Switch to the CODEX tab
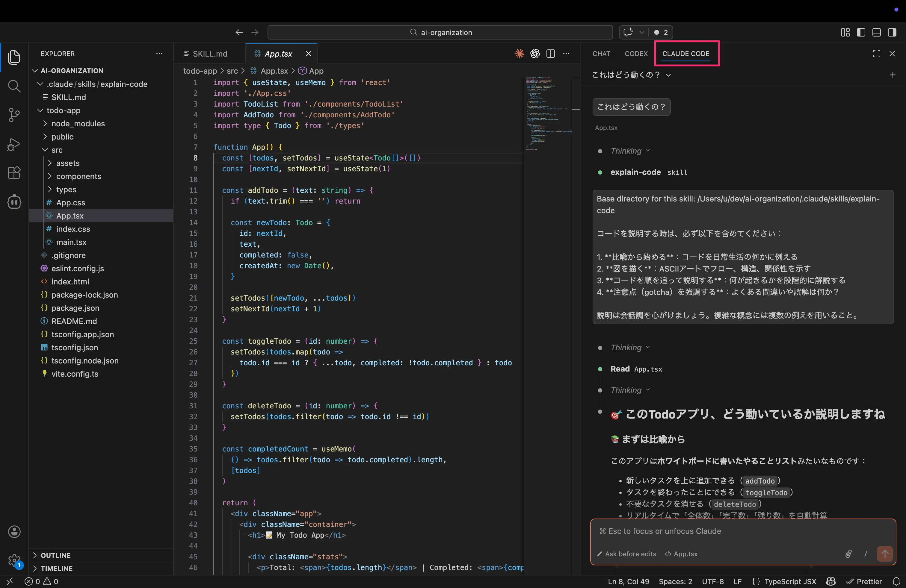The height and width of the screenshot is (588, 906). [x=636, y=54]
